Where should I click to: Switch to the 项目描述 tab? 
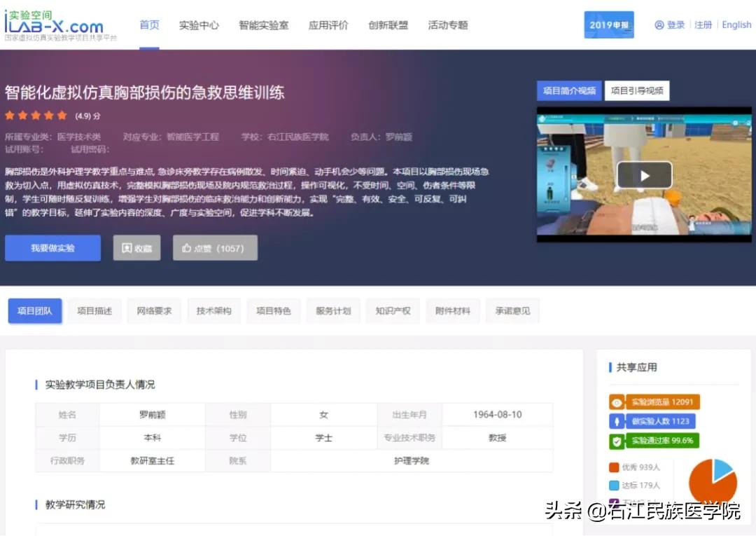click(x=94, y=310)
